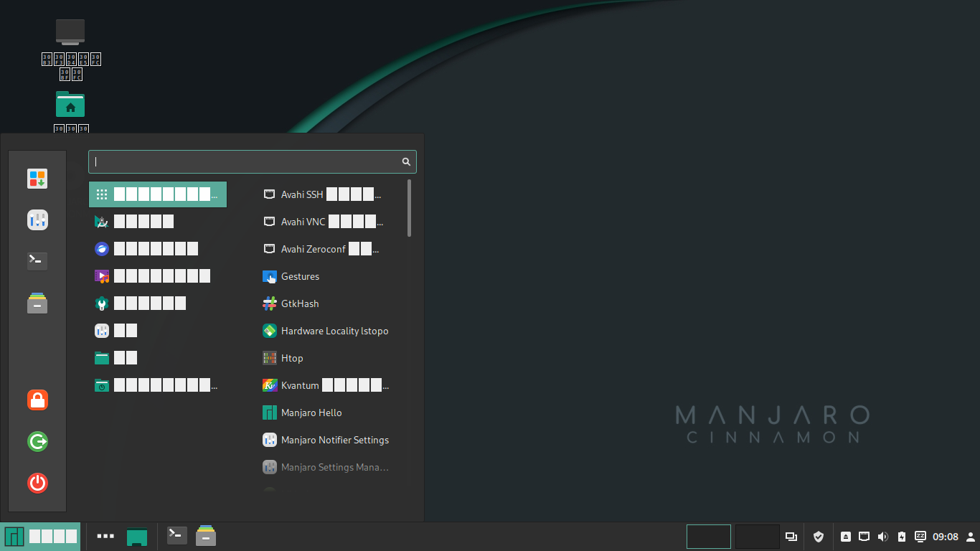Click the Manjaro menu button on panel
The height and width of the screenshot is (551, 980).
click(40, 536)
